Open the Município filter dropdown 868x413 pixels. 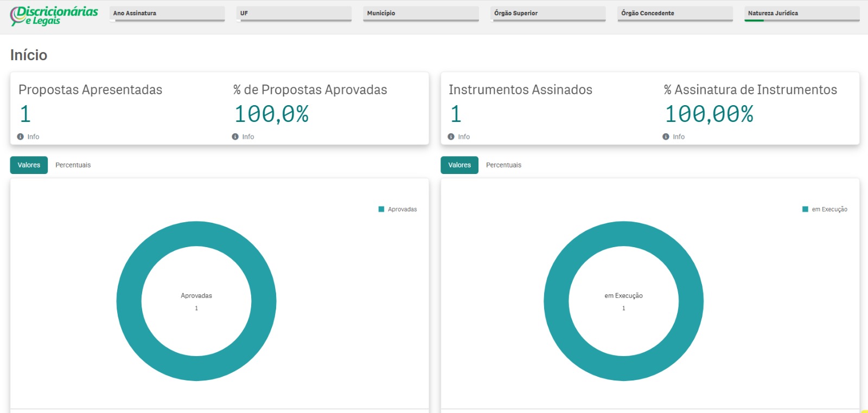click(x=421, y=14)
